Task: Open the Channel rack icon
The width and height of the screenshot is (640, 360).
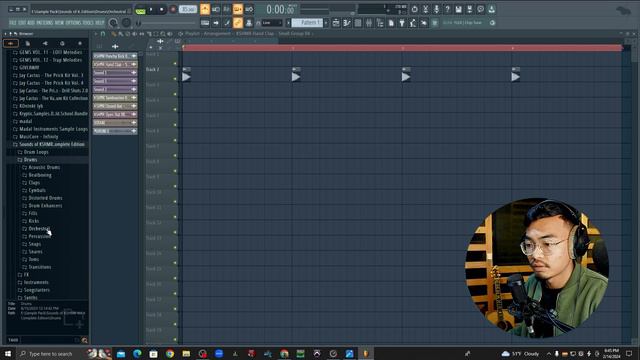Action: point(358,23)
